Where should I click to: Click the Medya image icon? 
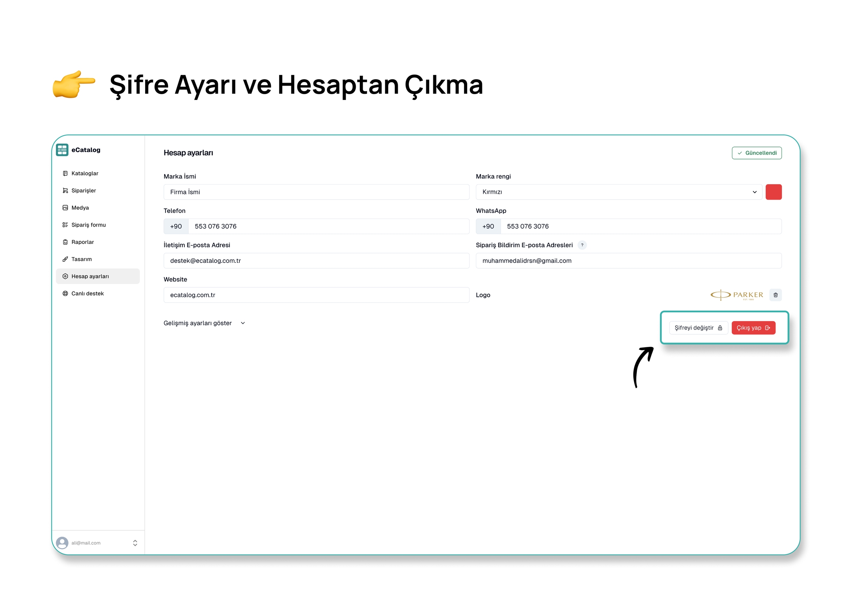(65, 208)
